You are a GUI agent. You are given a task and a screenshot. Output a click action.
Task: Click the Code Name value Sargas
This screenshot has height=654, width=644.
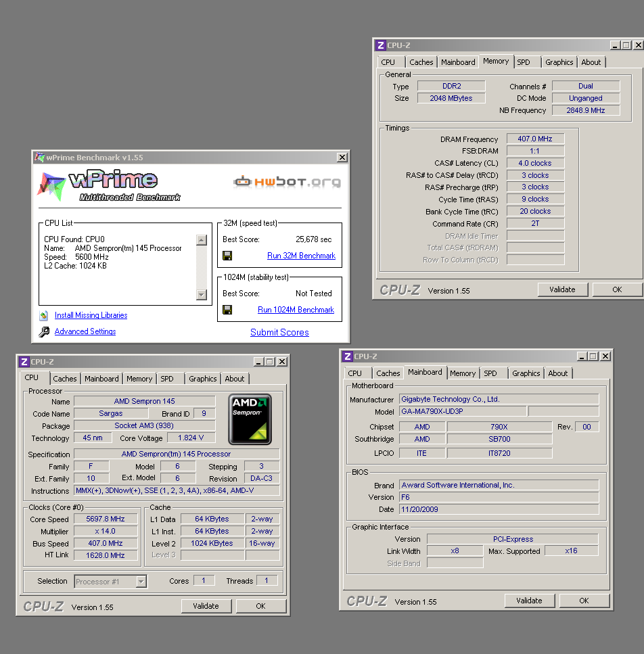pyautogui.click(x=111, y=413)
